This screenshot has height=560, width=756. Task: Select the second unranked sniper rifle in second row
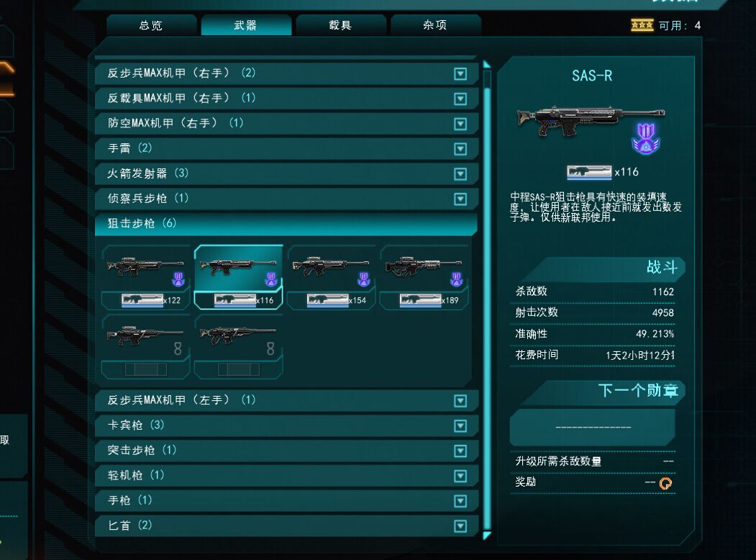tap(238, 346)
